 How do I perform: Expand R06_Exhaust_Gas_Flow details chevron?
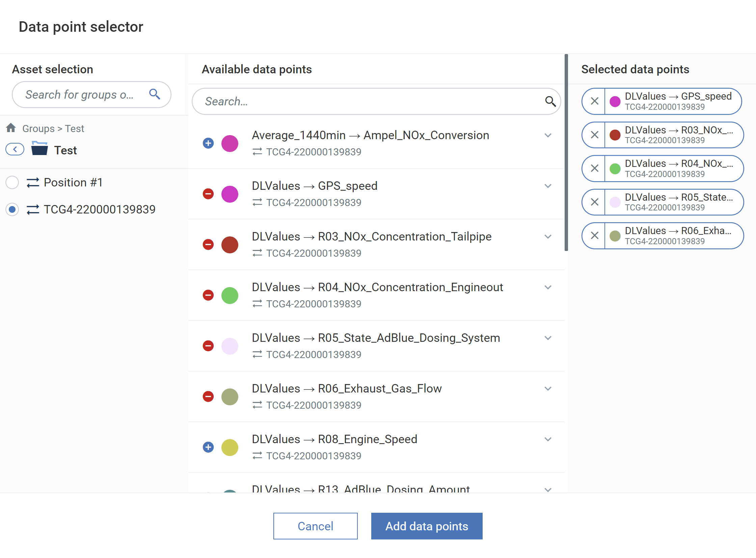(548, 388)
